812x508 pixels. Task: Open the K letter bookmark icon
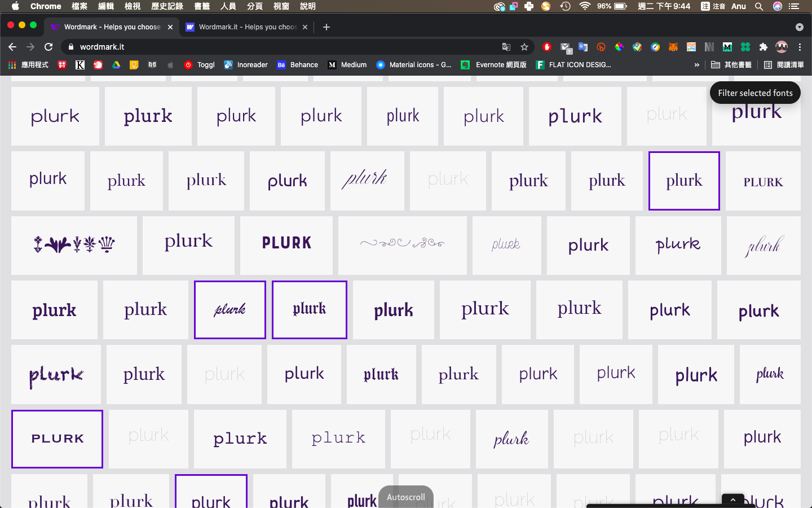pyautogui.click(x=80, y=65)
